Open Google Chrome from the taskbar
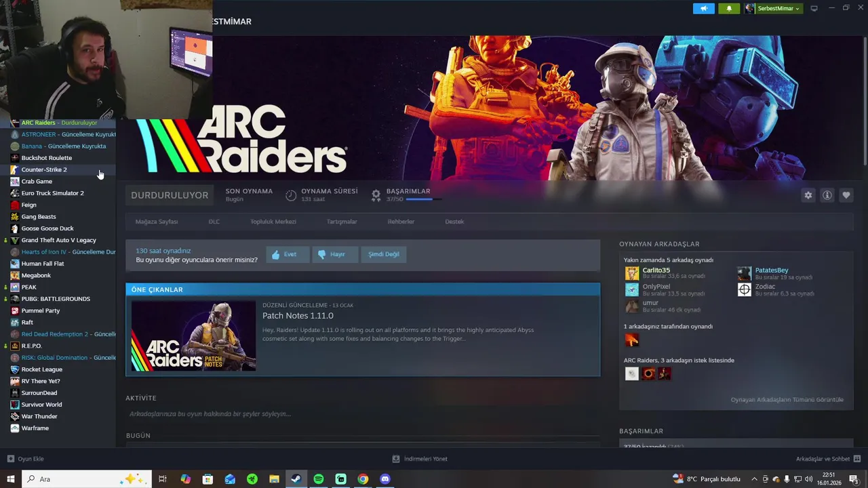 (363, 479)
